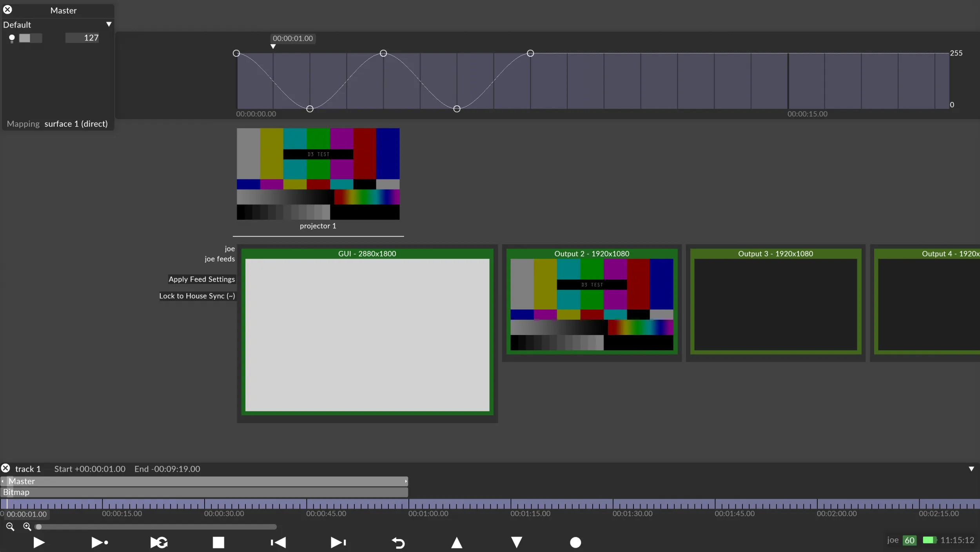Viewport: 980px width, 552px height.
Task: Click the play-to-end-of-section button
Action: tap(99, 542)
